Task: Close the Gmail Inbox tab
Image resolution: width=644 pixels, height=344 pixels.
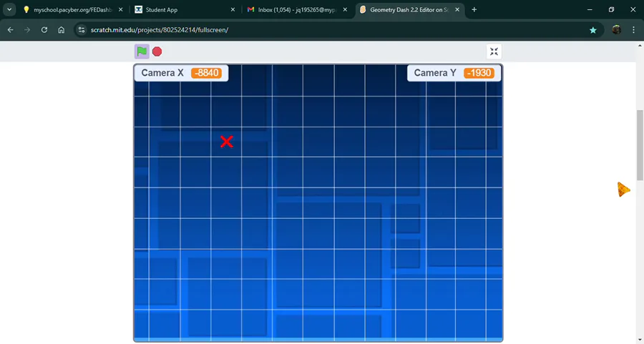Action: (345, 9)
